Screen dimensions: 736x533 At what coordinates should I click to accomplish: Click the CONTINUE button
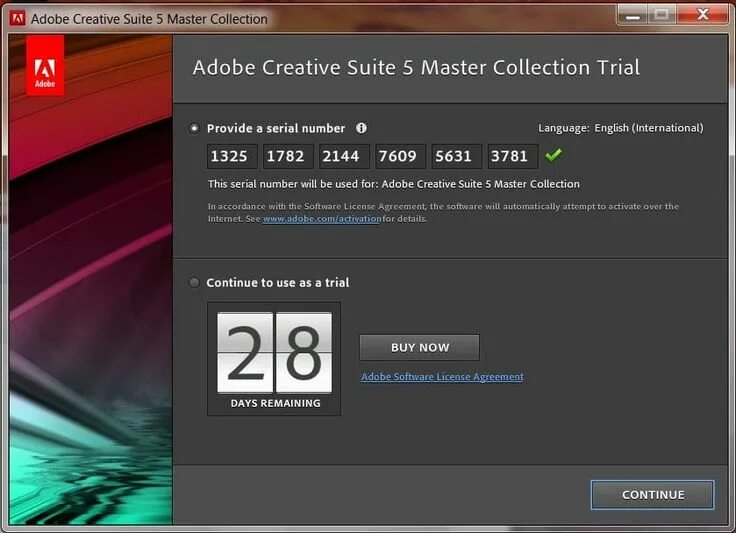point(653,495)
